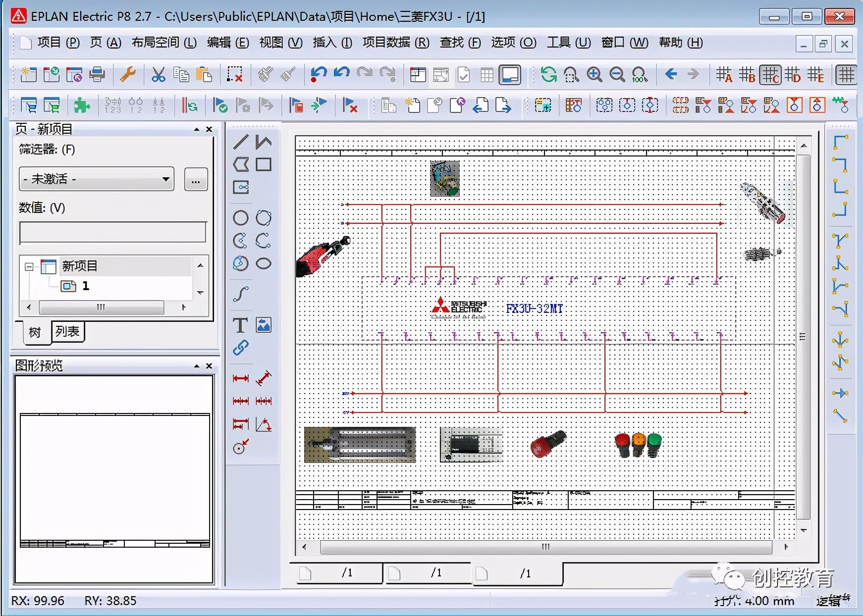Viewport: 863px width, 616px height.
Task: Collapse the 新项目 tree node
Action: 29,267
